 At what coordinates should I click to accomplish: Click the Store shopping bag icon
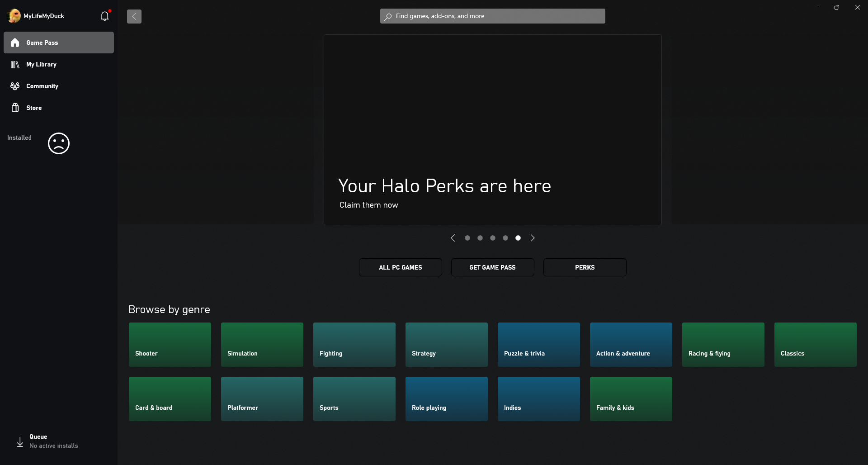pos(15,108)
